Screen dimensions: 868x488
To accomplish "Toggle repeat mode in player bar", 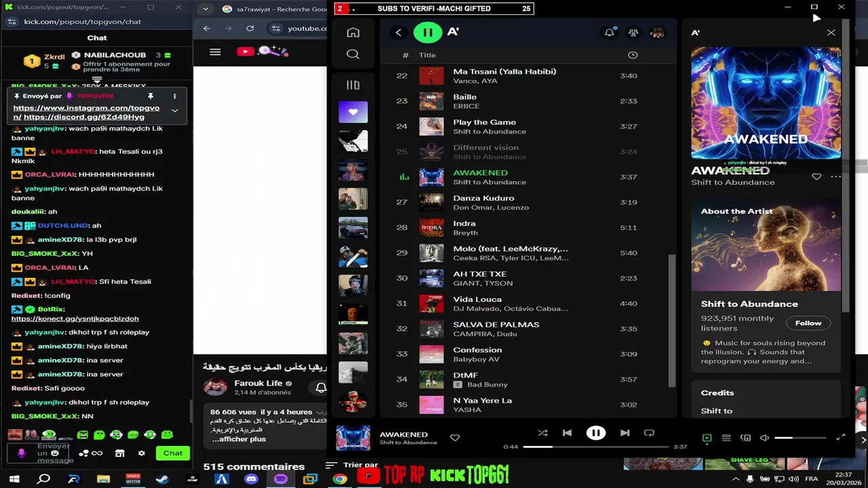I will click(x=649, y=433).
